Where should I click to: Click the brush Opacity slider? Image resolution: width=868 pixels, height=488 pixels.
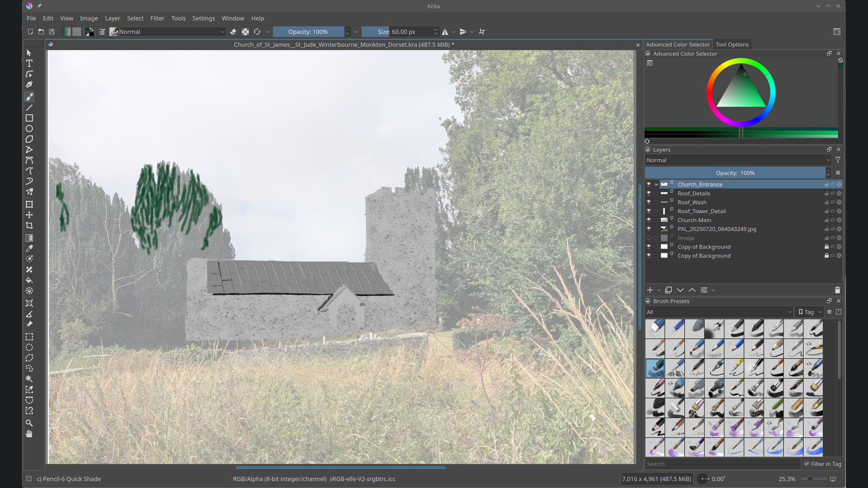click(x=308, y=32)
